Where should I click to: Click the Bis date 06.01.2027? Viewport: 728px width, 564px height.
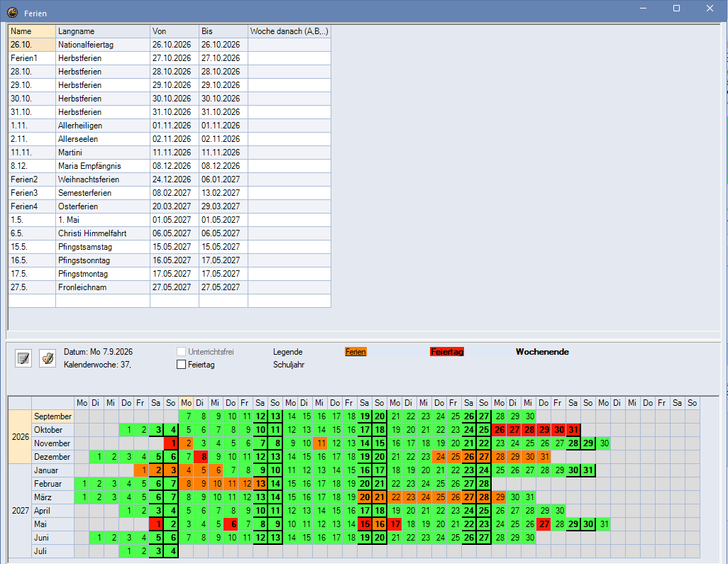pos(224,179)
